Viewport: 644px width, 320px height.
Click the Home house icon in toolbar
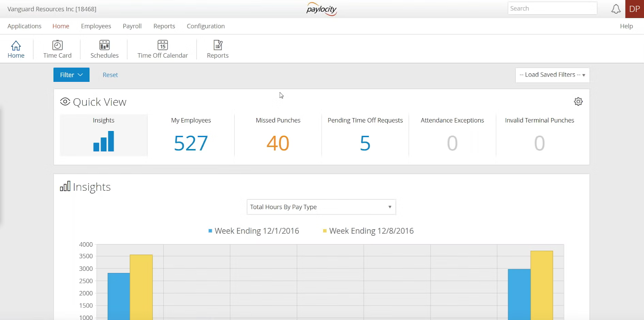(16, 45)
